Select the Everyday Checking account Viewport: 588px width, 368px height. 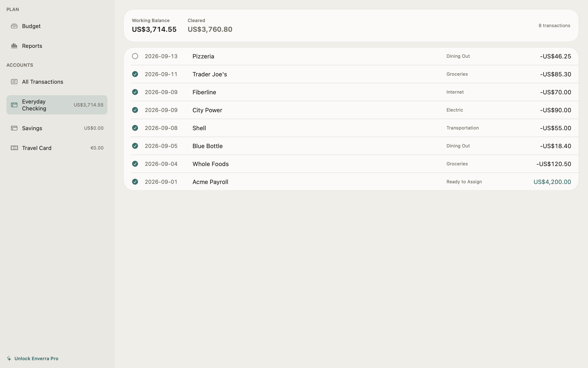click(57, 105)
